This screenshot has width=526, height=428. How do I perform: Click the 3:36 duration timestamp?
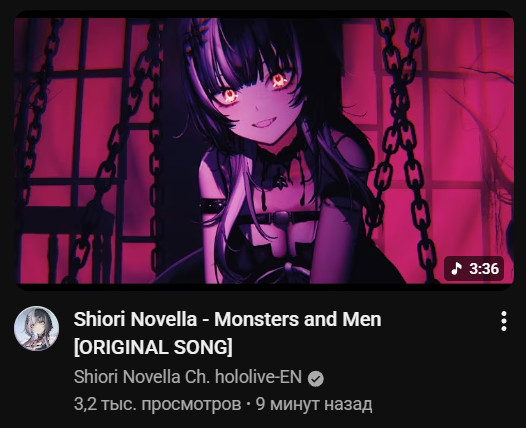pyautogui.click(x=484, y=269)
